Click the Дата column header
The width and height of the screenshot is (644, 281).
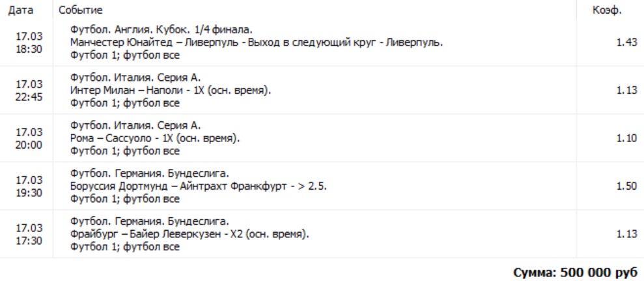[x=21, y=10]
